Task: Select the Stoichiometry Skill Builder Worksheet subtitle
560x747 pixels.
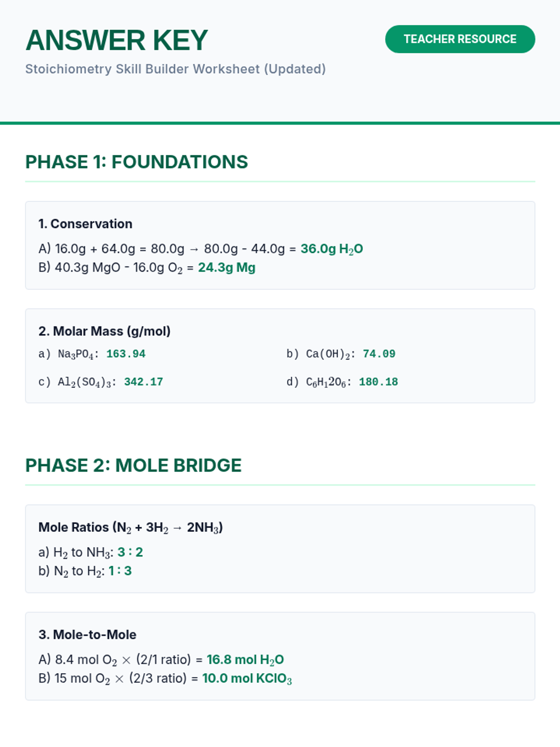Action: pyautogui.click(x=175, y=69)
